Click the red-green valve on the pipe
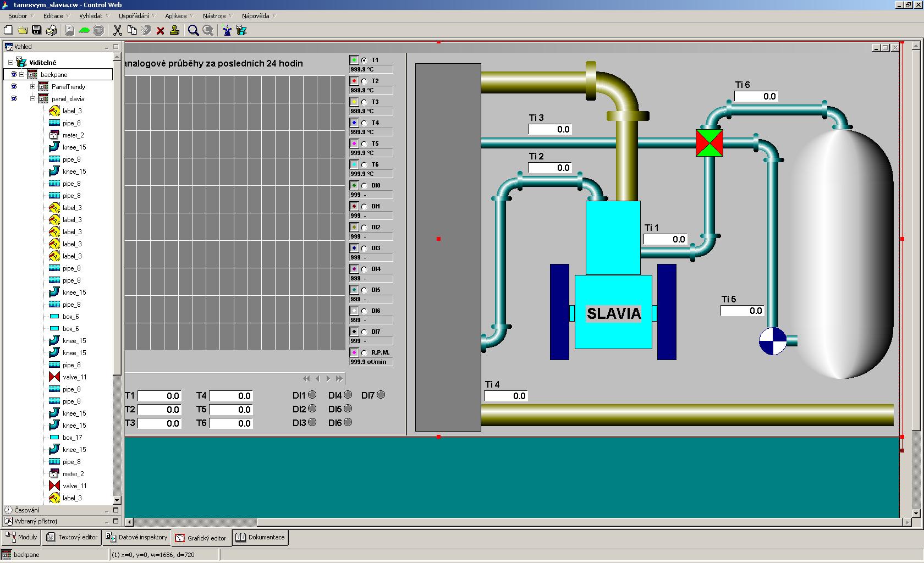 (709, 143)
